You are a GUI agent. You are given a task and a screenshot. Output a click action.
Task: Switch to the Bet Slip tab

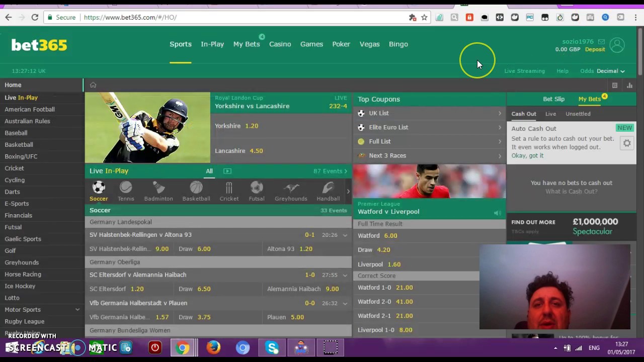(x=553, y=99)
